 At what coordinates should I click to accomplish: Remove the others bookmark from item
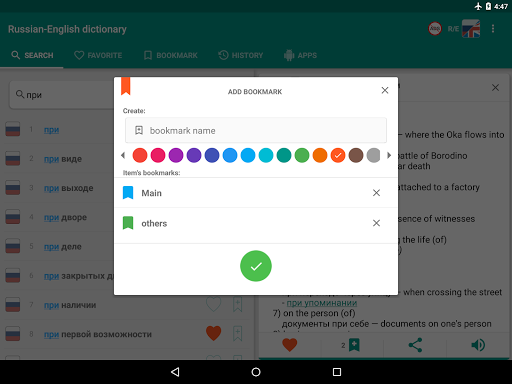376,223
